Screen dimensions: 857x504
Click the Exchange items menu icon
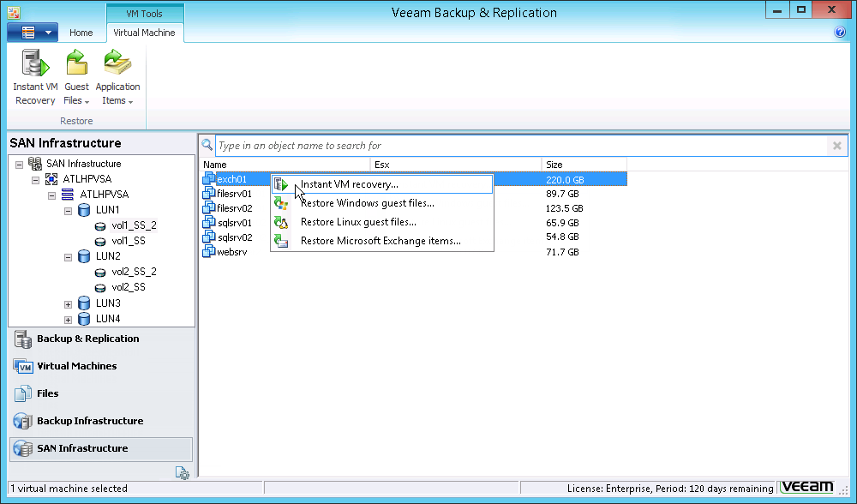coord(281,241)
